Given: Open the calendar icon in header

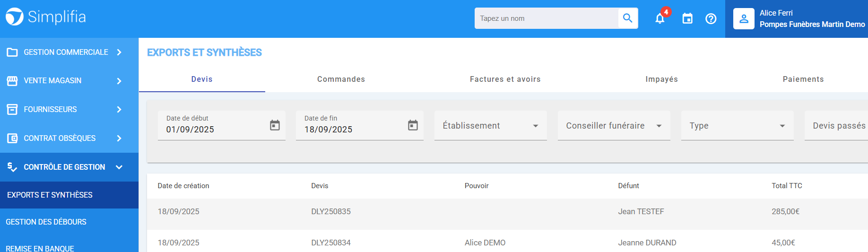Looking at the screenshot, I should click(687, 19).
